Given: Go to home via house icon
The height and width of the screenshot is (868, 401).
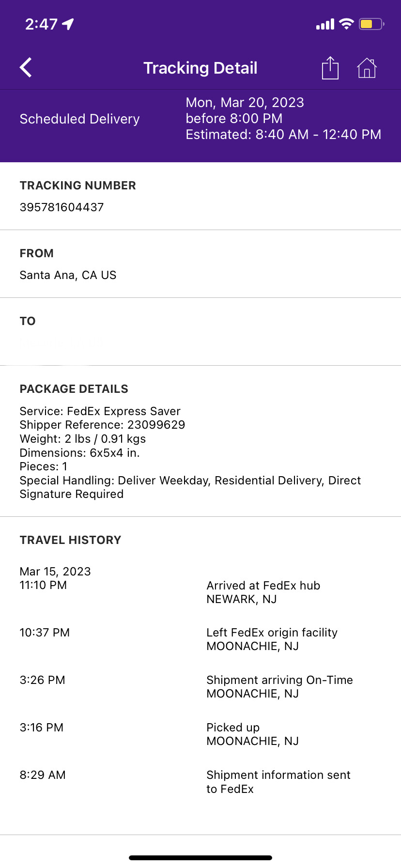Looking at the screenshot, I should click(367, 68).
